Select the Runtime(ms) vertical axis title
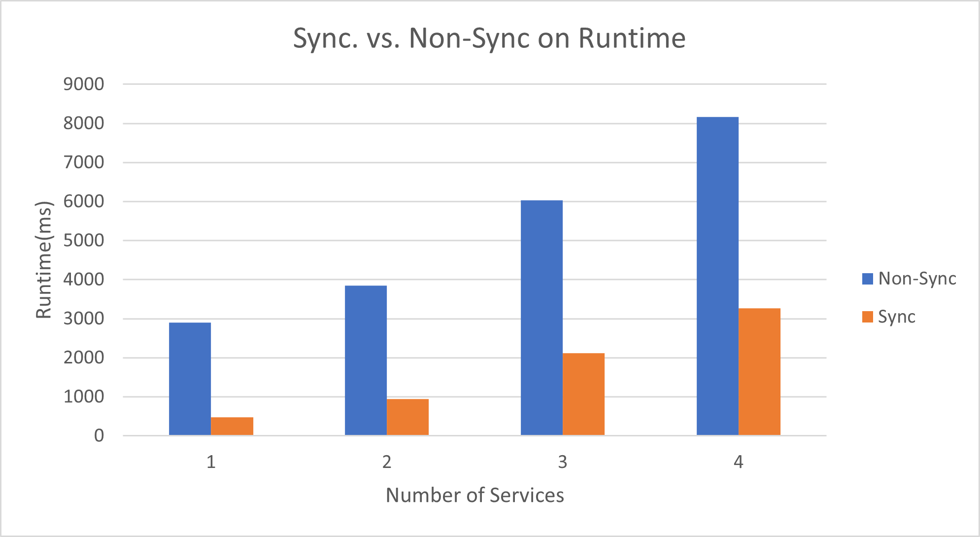The image size is (980, 537). pyautogui.click(x=44, y=260)
